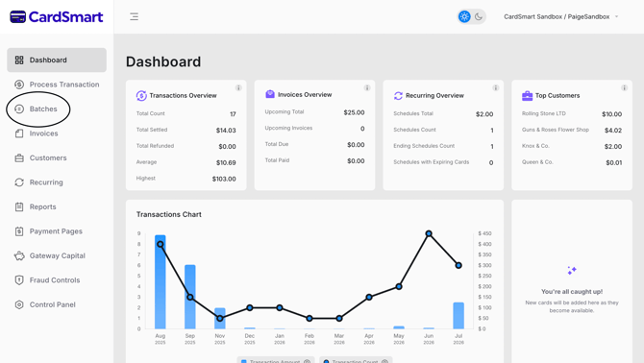The image size is (644, 363).
Task: Click the Highest value $103.00
Action: [x=224, y=179]
